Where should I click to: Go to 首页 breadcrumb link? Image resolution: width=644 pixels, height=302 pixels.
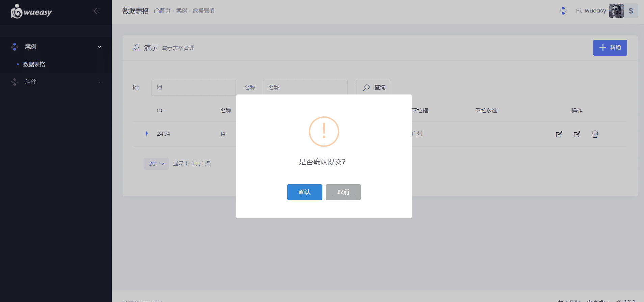(x=165, y=10)
